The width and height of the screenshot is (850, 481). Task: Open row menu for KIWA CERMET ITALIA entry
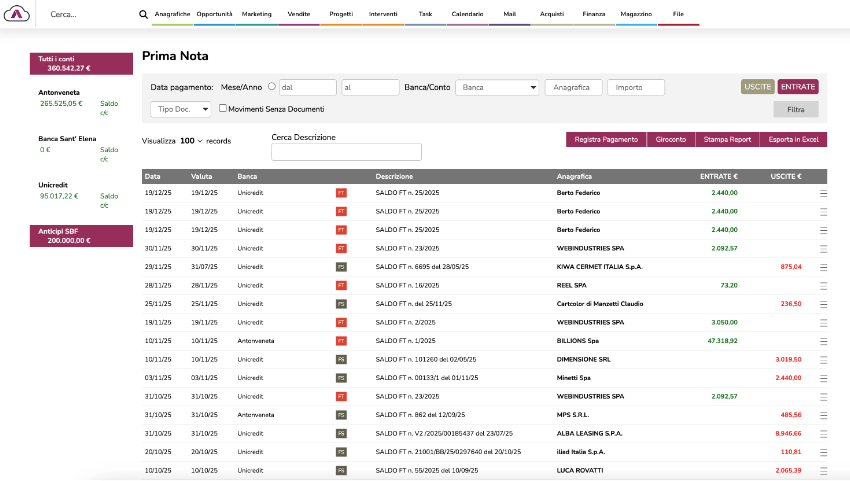click(x=824, y=267)
